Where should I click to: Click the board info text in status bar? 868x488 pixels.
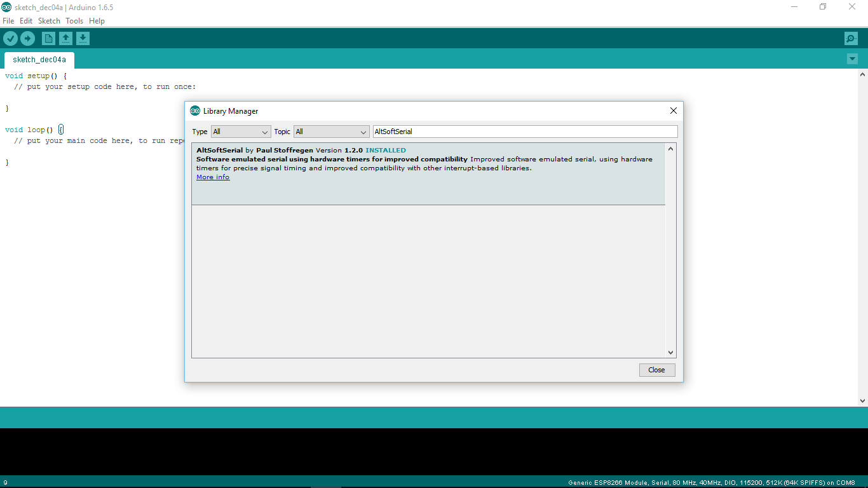click(x=712, y=483)
